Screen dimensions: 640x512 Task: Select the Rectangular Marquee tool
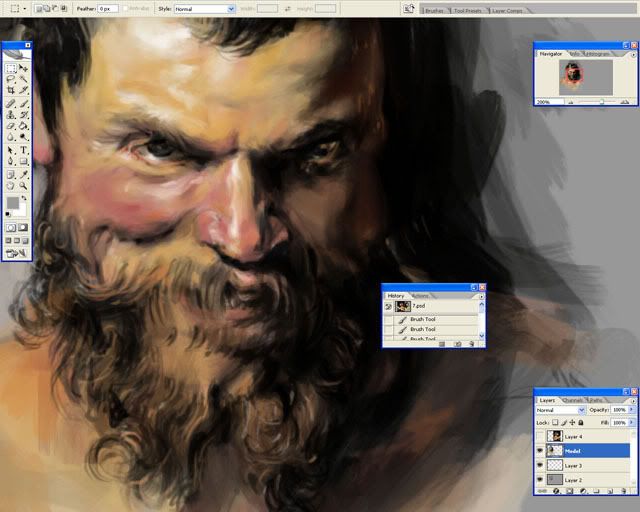pos(11,68)
